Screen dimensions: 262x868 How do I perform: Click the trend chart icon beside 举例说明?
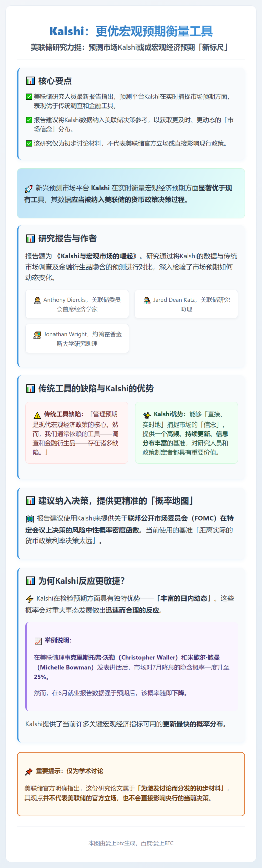(38, 641)
